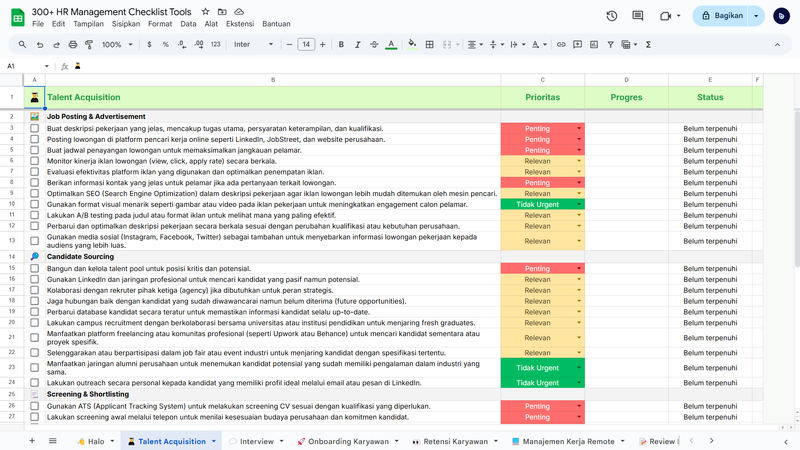Image resolution: width=800 pixels, height=450 pixels.
Task: Open Google Sheets home logo
Action: [18, 17]
